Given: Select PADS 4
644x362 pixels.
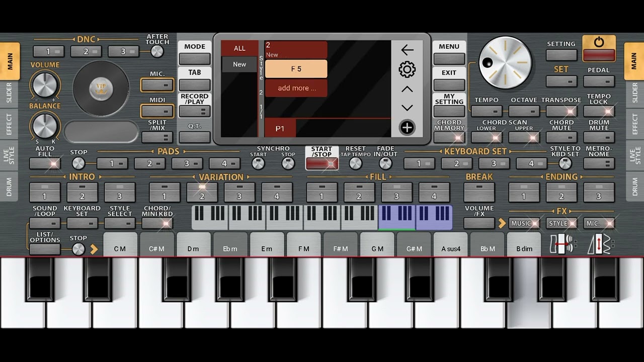Looking at the screenshot, I should 224,163.
